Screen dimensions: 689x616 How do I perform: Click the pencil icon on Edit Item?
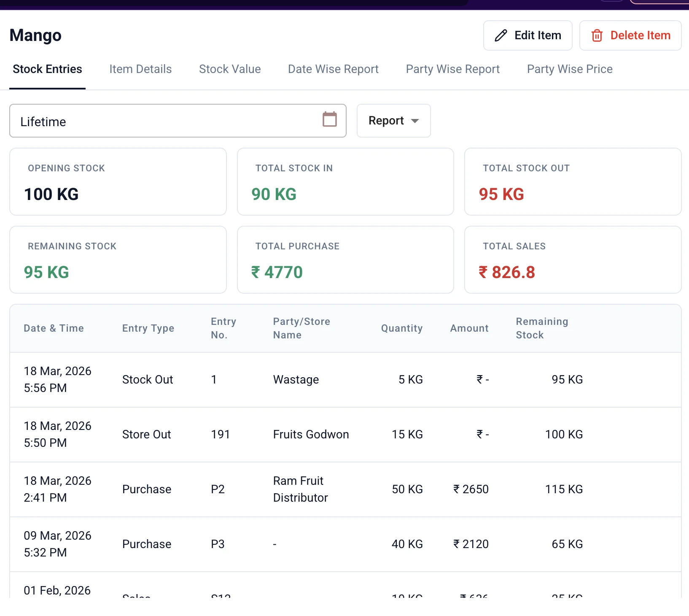501,35
